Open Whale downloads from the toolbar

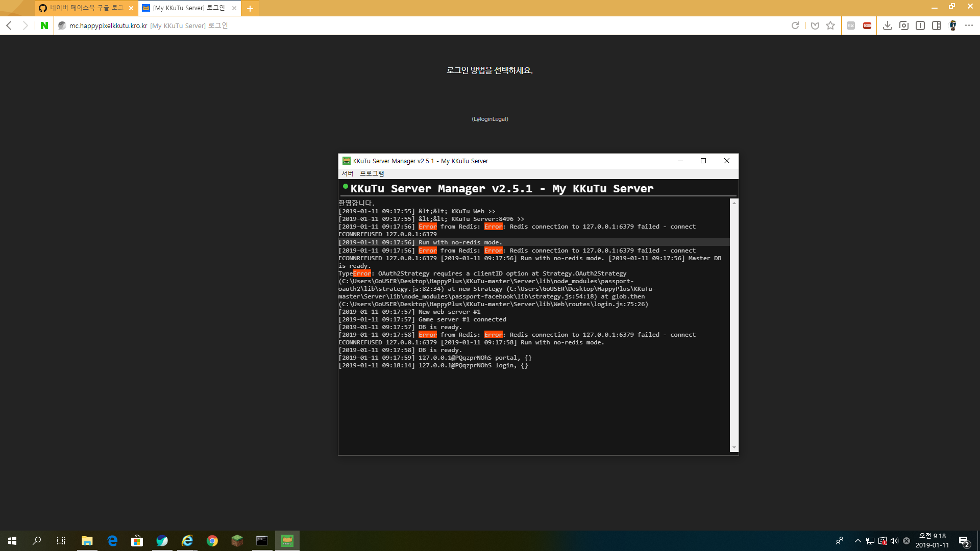[x=887, y=26]
